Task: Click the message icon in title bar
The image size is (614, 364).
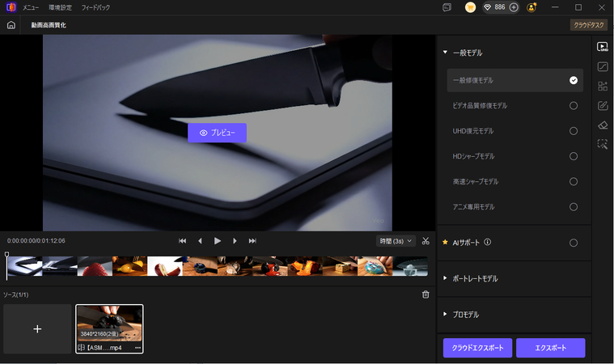Action: (x=447, y=7)
